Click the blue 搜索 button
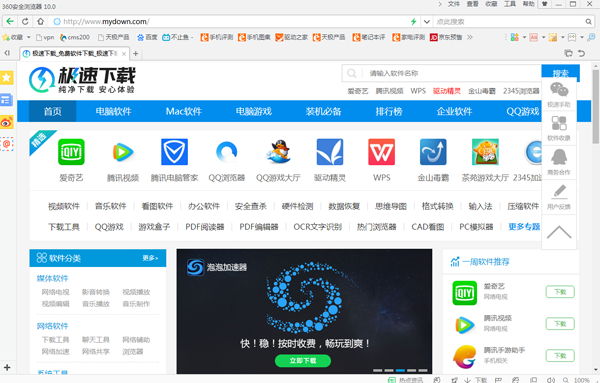This screenshot has height=383, width=600. tap(561, 73)
